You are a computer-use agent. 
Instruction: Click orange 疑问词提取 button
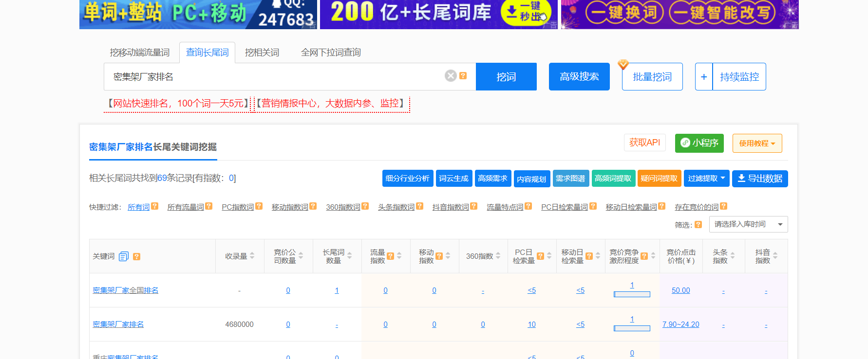(x=659, y=179)
